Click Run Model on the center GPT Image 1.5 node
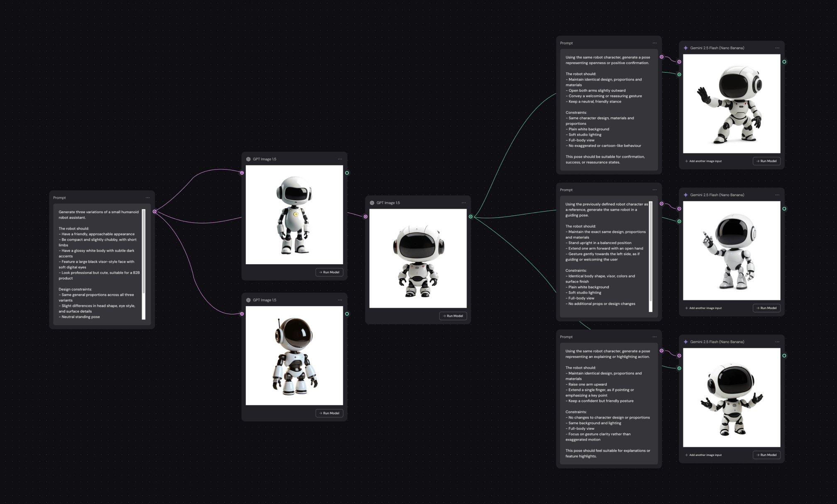This screenshot has height=504, width=837. (x=453, y=316)
